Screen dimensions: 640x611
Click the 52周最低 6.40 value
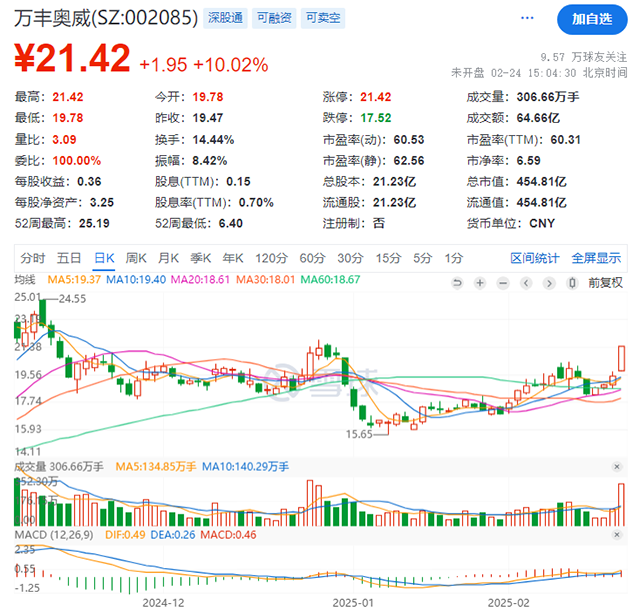[231, 223]
